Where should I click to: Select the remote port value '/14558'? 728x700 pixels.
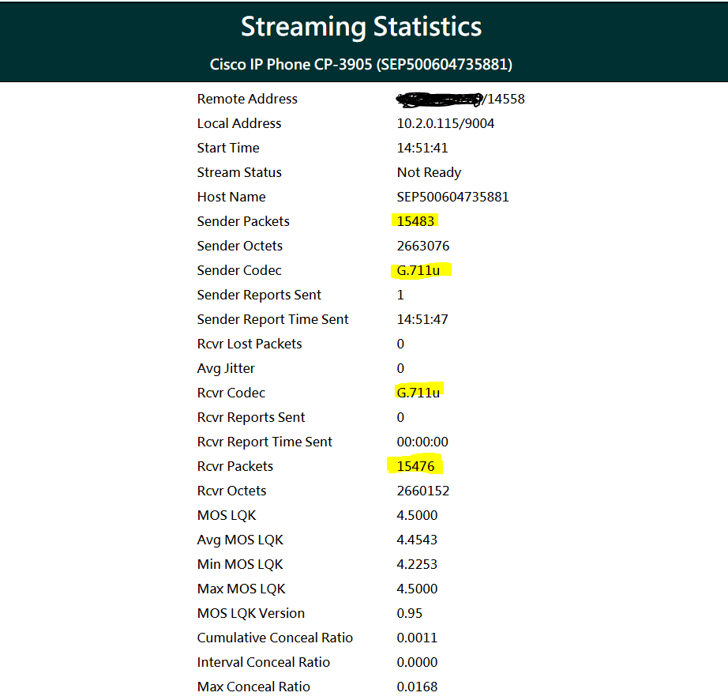[505, 99]
